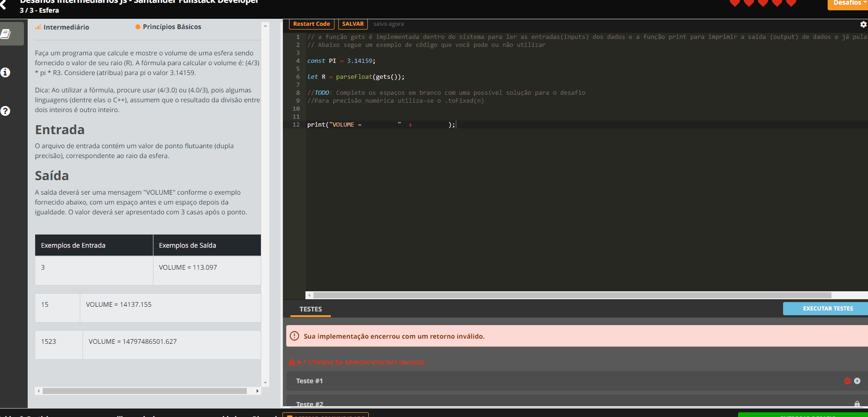Click the lock icon on Teste #2
Image resolution: width=868 pixels, height=417 pixels.
point(857,404)
